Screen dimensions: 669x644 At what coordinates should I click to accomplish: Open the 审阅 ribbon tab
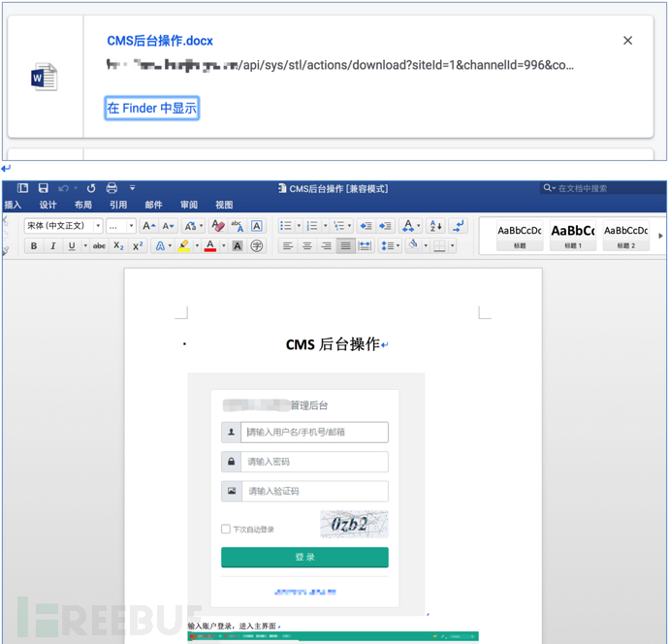tap(189, 205)
